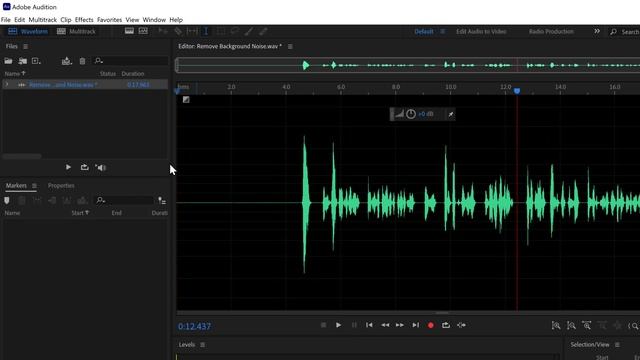640x360 pixels.
Task: Sort files by Name column
Action: pyautogui.click(x=15, y=73)
